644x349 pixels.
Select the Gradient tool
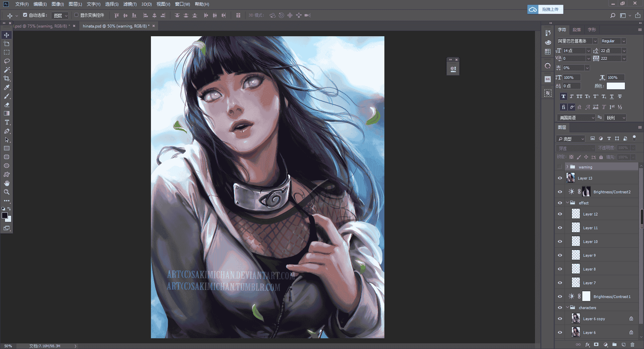coord(7,113)
